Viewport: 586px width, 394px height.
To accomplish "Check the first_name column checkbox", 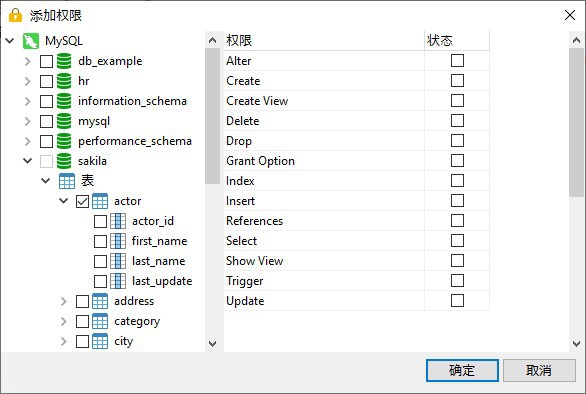I will [x=100, y=241].
